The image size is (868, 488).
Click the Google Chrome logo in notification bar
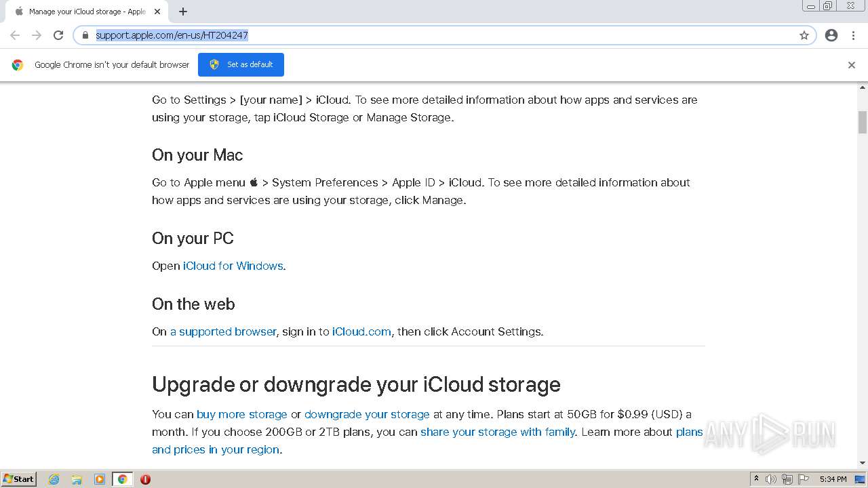click(x=18, y=65)
